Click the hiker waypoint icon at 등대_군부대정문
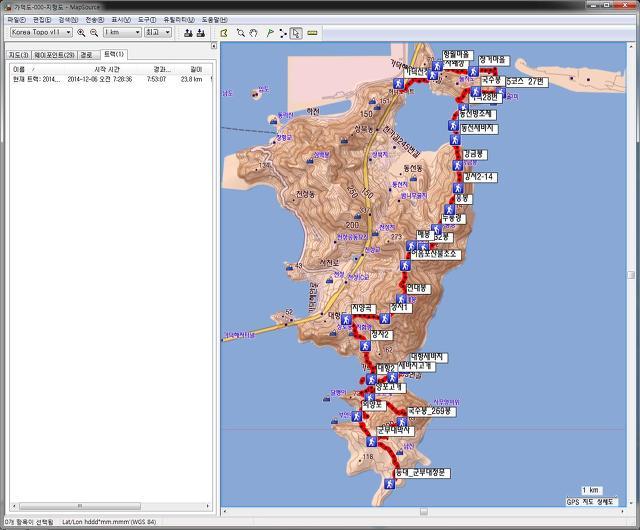 (x=389, y=484)
